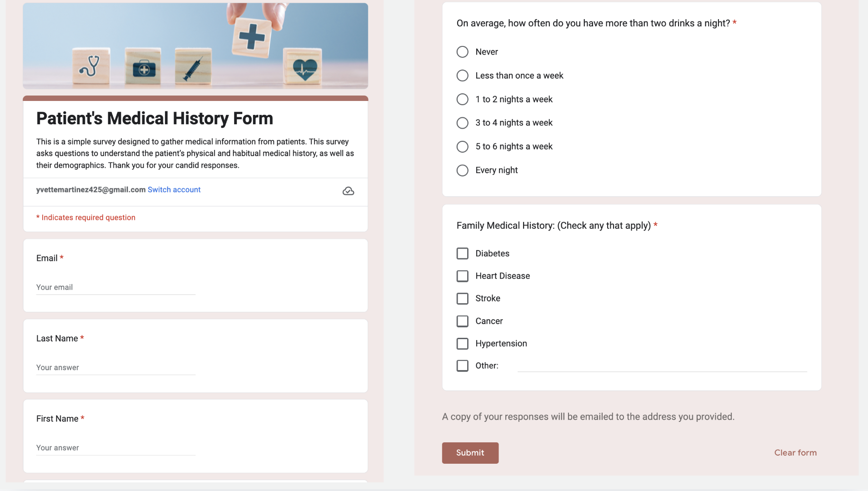Image resolution: width=868 pixels, height=491 pixels.
Task: Click the Clear form link
Action: point(795,453)
